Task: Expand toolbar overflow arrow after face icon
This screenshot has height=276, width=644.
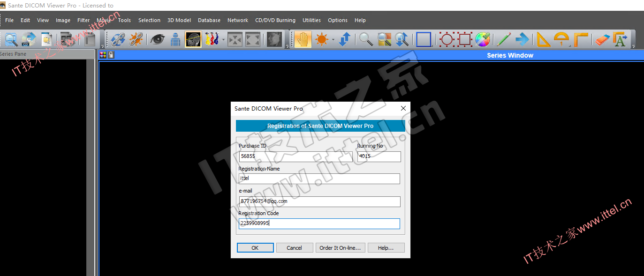Action: coord(287,46)
